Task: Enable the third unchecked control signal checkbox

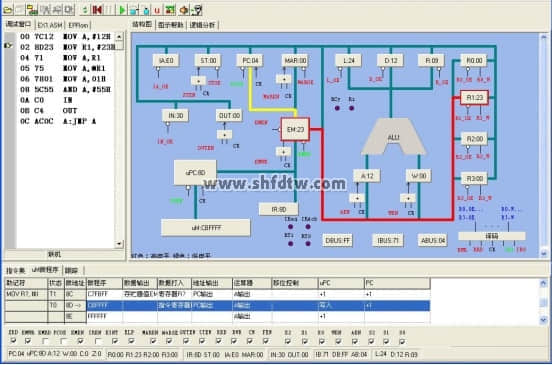Action: (98, 341)
